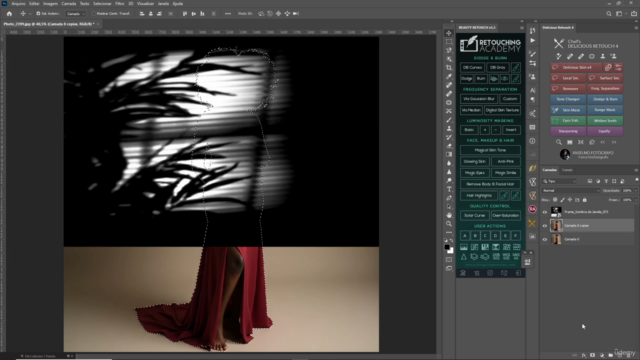Click the lock all layers padlock icon
The image size is (640, 360).
[x=584, y=200]
